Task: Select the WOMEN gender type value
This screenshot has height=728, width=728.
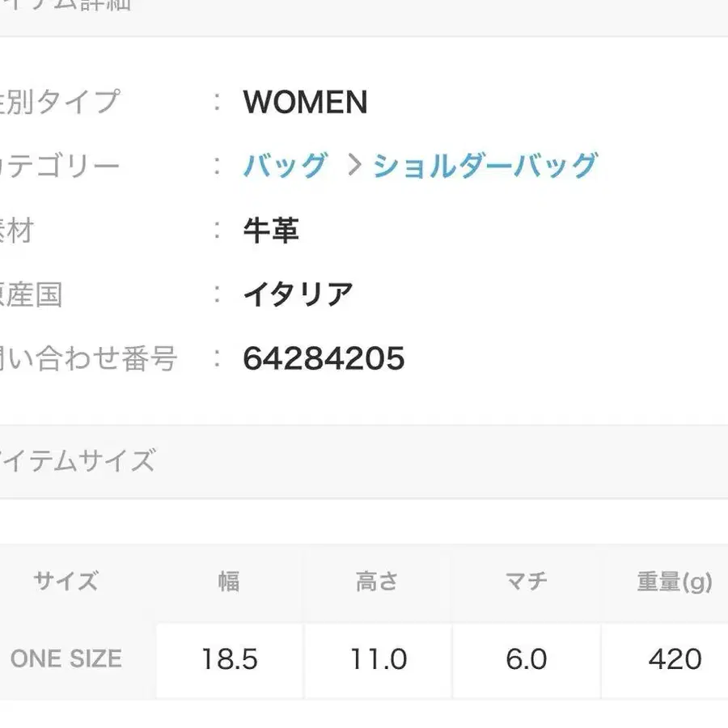Action: 305,102
